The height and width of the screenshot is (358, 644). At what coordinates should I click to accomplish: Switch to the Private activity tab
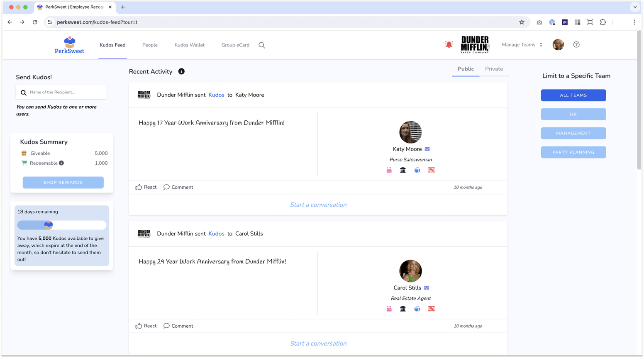tap(494, 69)
